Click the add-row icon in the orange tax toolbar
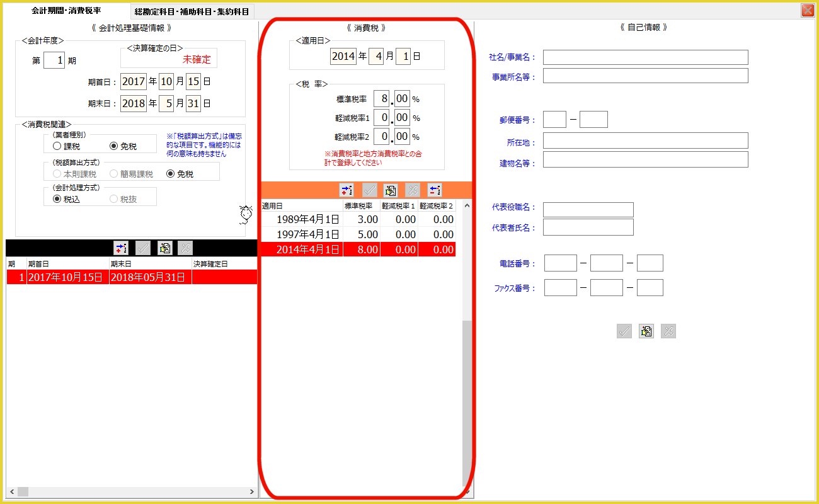The image size is (819, 504). pyautogui.click(x=346, y=190)
